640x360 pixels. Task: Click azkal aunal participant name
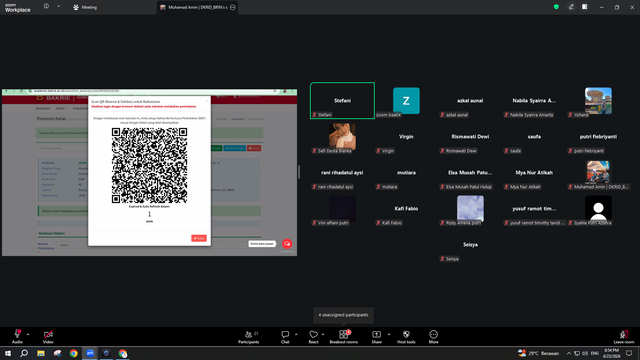coord(470,100)
